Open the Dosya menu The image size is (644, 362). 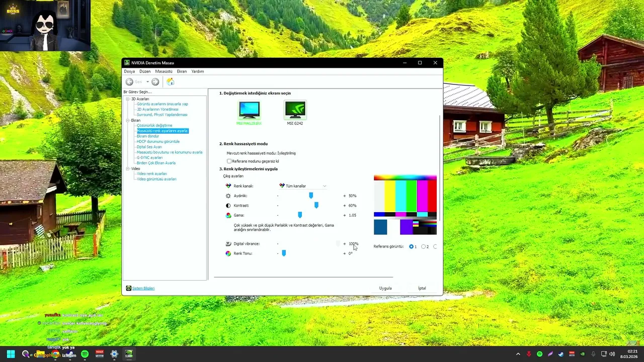129,71
